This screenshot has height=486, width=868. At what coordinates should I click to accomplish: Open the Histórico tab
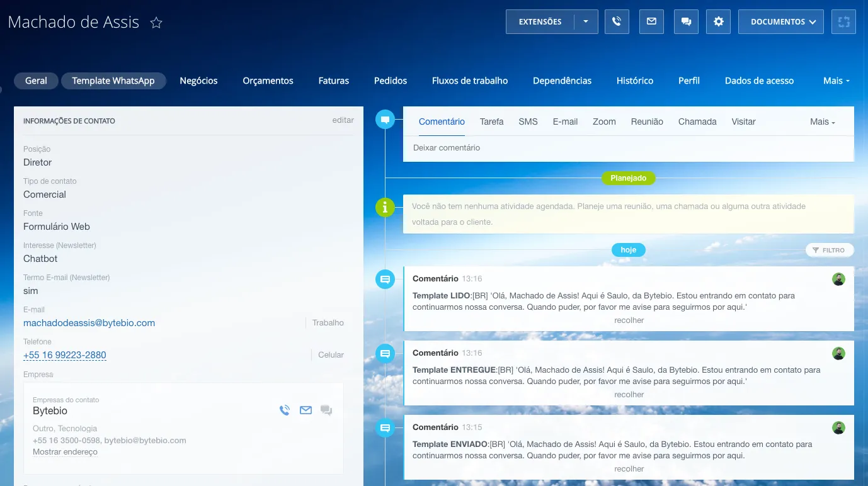[635, 81]
